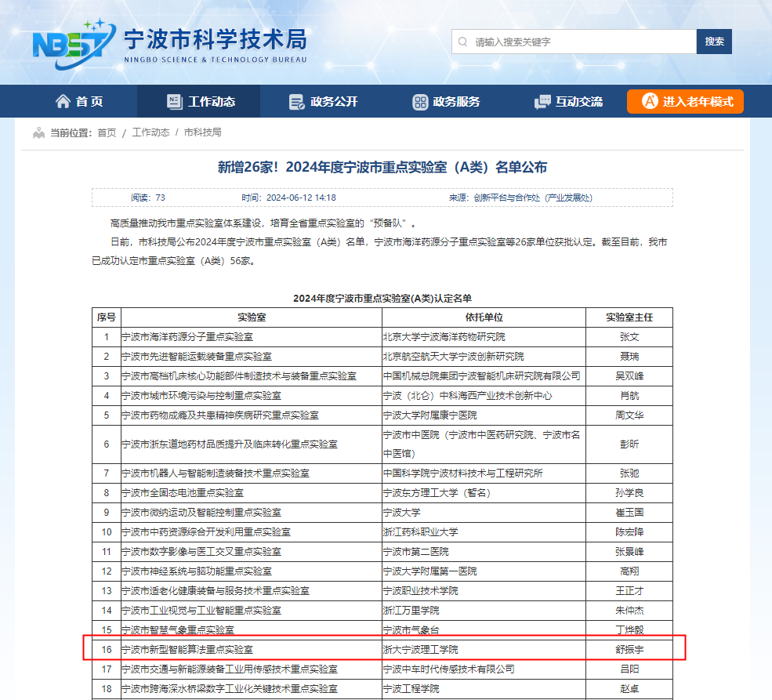Go to 首页 in the breadcrumb
The width and height of the screenshot is (772, 700).
click(107, 132)
